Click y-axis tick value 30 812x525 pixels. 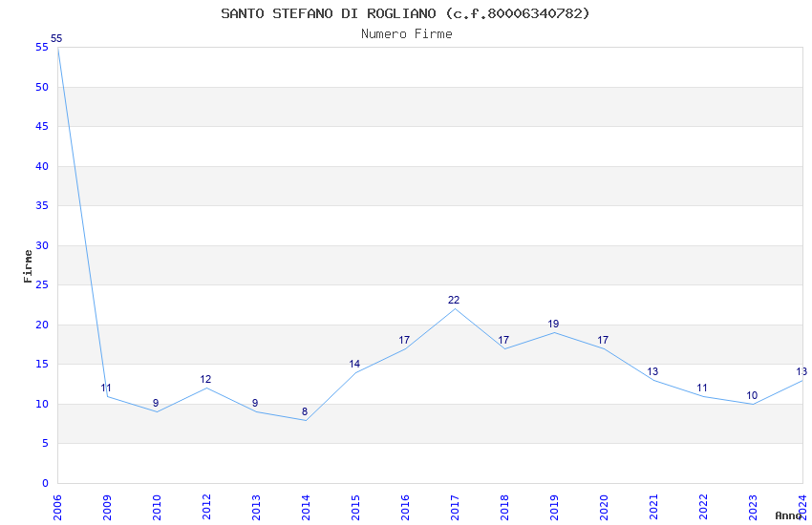[x=42, y=245]
